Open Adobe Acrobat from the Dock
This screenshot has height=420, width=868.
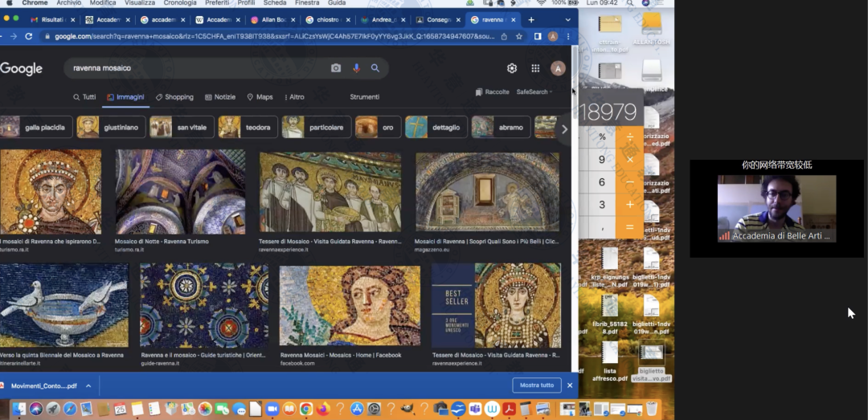coord(510,409)
